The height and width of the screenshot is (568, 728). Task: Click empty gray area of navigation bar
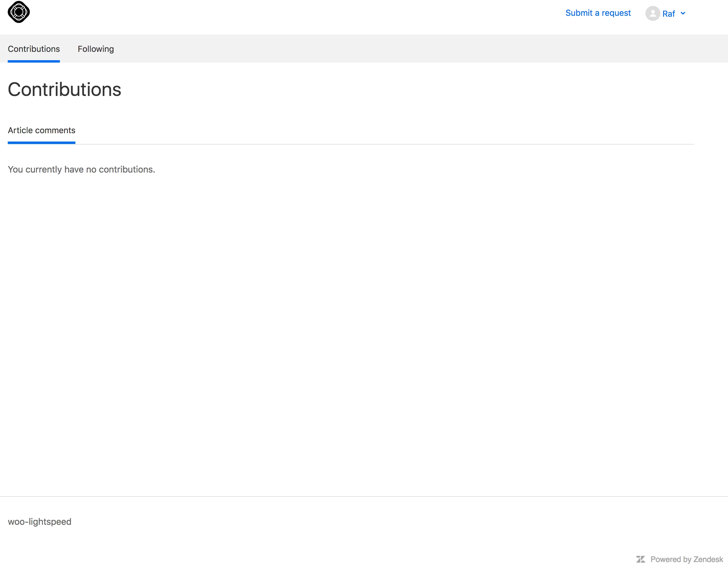[x=400, y=49]
